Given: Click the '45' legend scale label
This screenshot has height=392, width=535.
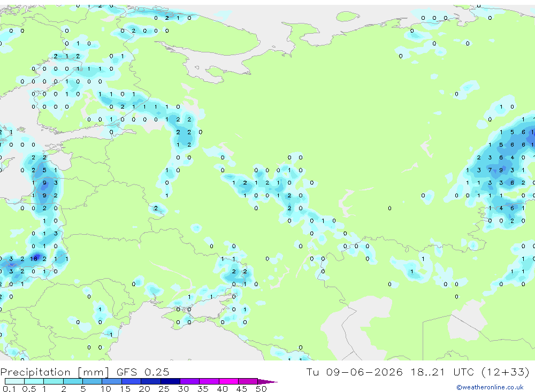Looking at the screenshot, I should coord(242,389).
